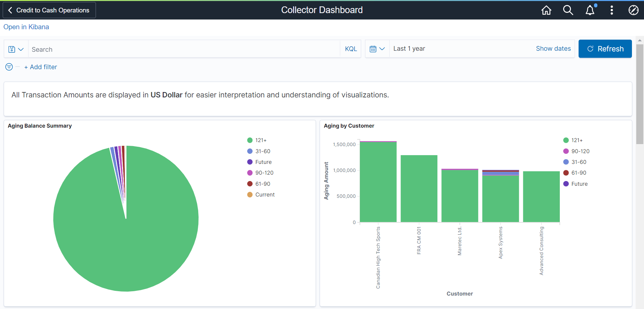
Task: Open the notifications bell
Action: click(590, 10)
